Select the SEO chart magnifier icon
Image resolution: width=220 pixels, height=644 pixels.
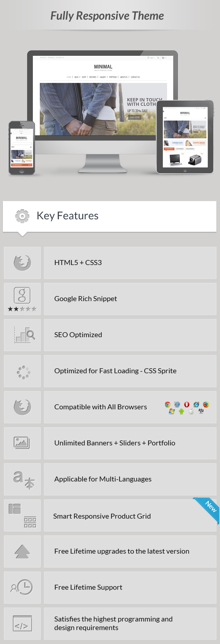coord(25,335)
